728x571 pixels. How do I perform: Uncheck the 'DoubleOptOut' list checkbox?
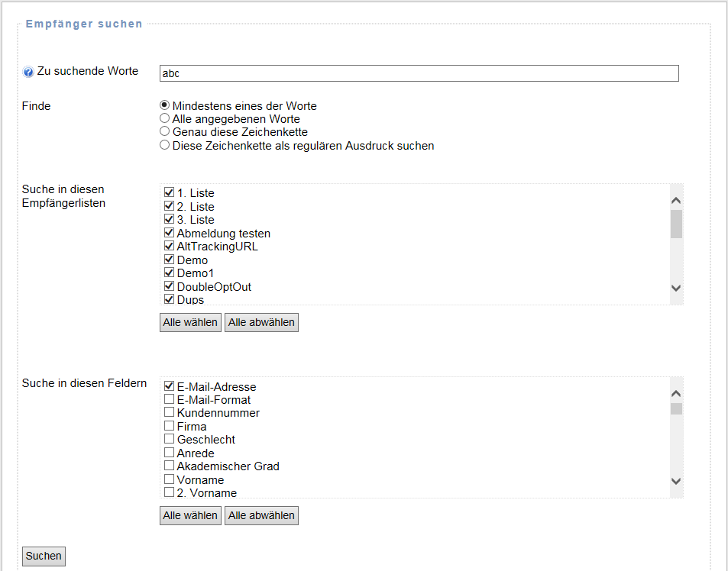170,286
